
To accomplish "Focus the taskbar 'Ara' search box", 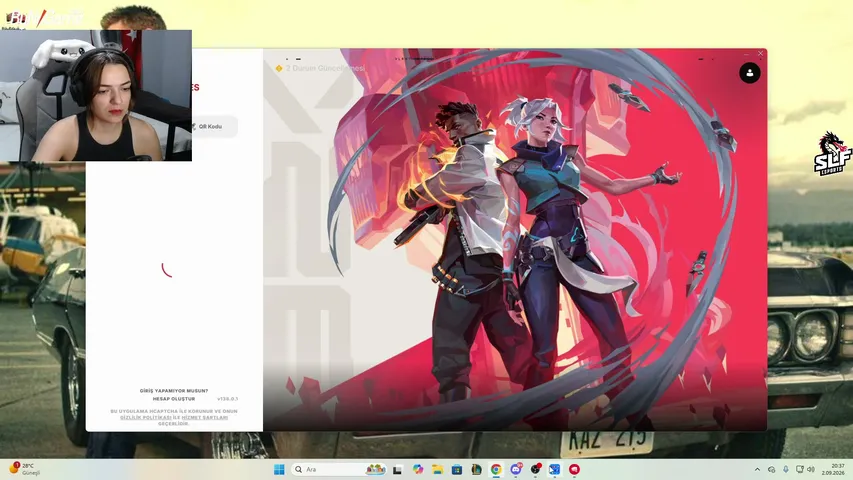I will pyautogui.click(x=340, y=469).
